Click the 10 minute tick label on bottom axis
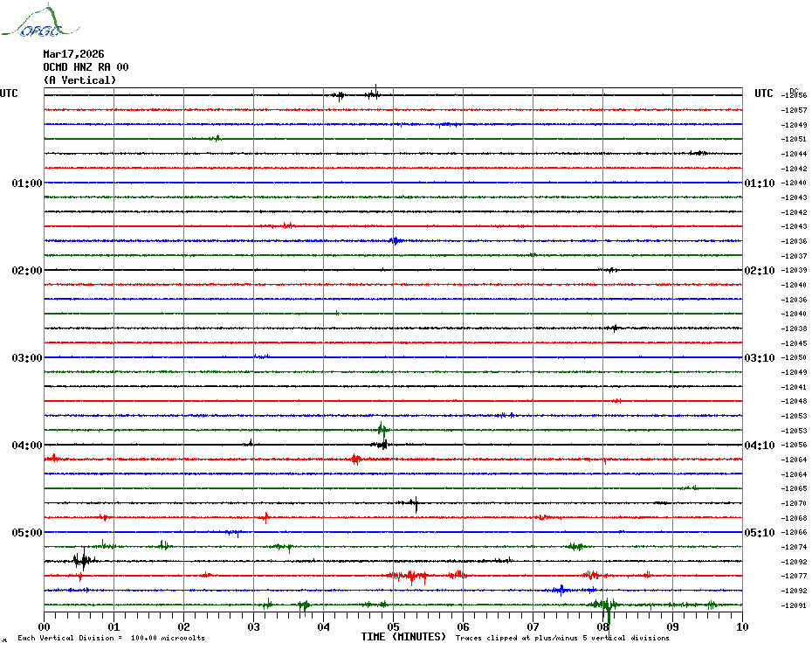The height and width of the screenshot is (650, 812). [x=741, y=626]
